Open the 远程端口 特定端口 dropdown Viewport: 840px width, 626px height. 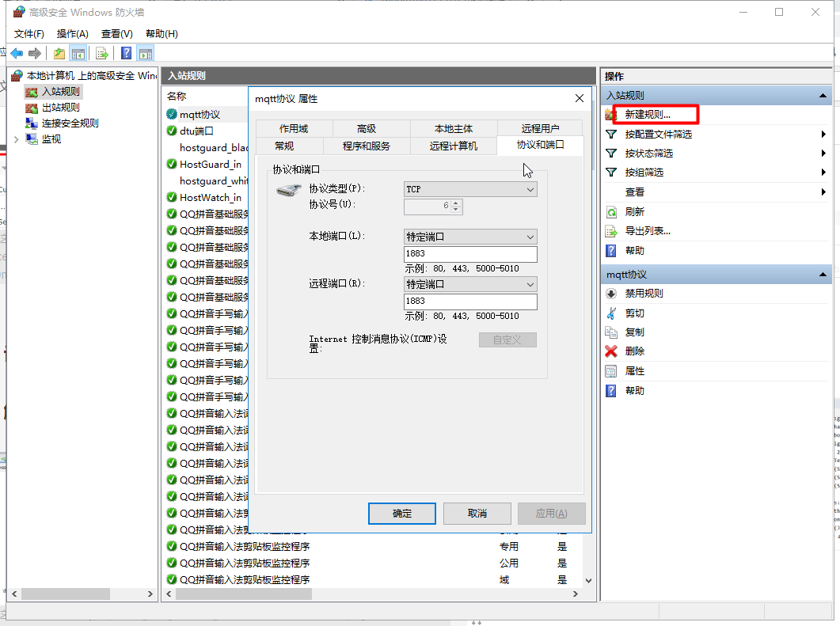tap(470, 284)
